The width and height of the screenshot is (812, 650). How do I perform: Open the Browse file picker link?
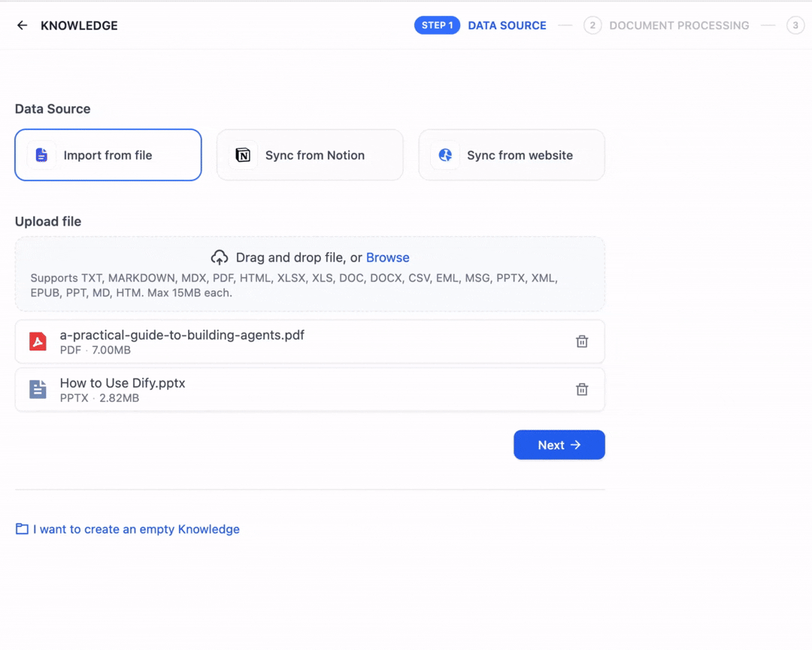pos(387,257)
